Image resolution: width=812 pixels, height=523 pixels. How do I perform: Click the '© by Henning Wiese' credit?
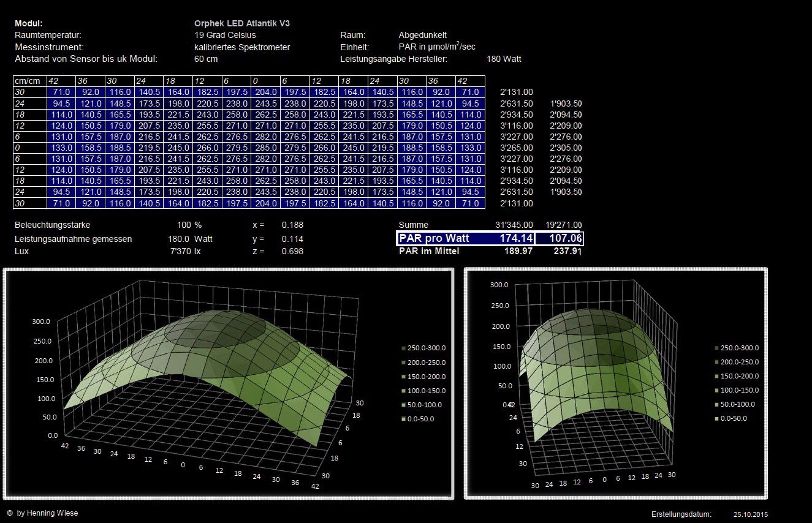coord(42,513)
